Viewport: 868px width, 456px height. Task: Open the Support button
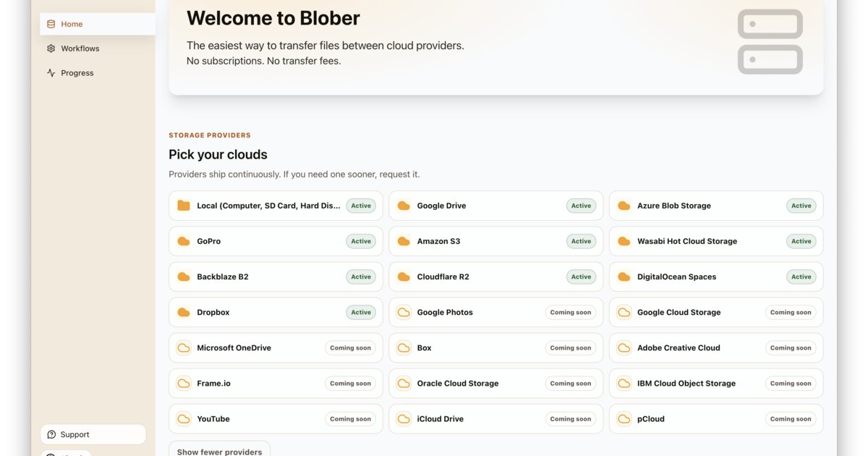tap(93, 434)
